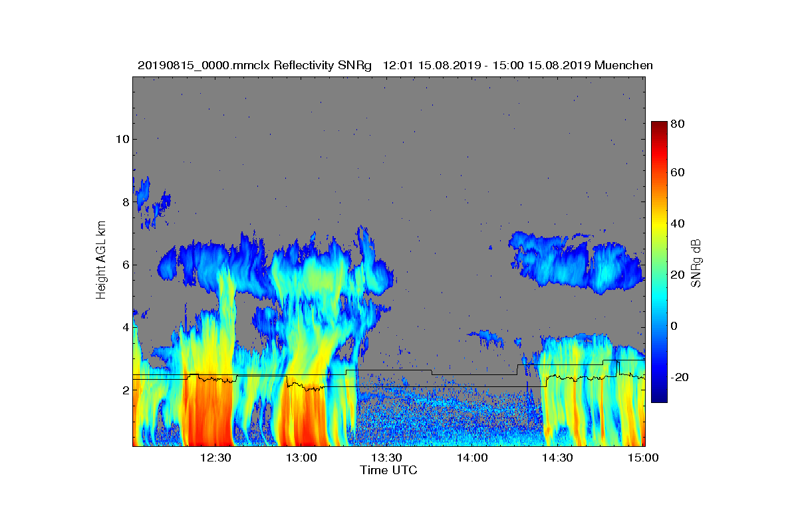
Task: Click the dark blue bottom of the colorbar
Action: pyautogui.click(x=659, y=397)
